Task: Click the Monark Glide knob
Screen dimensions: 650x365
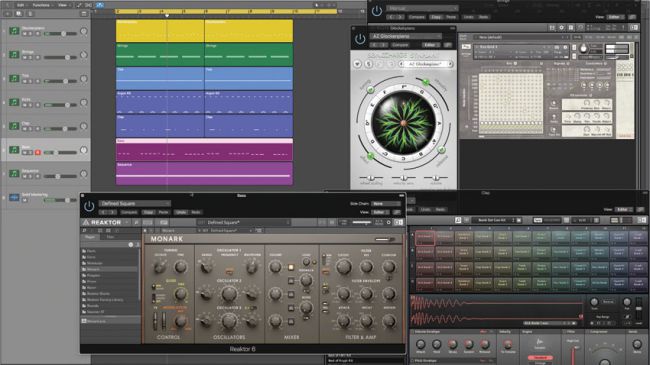Action: [180, 294]
